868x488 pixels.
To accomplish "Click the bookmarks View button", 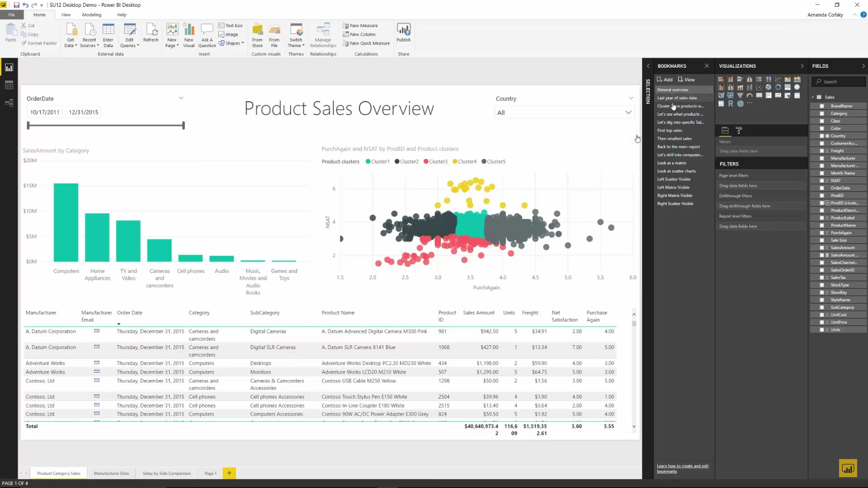I will pos(686,80).
